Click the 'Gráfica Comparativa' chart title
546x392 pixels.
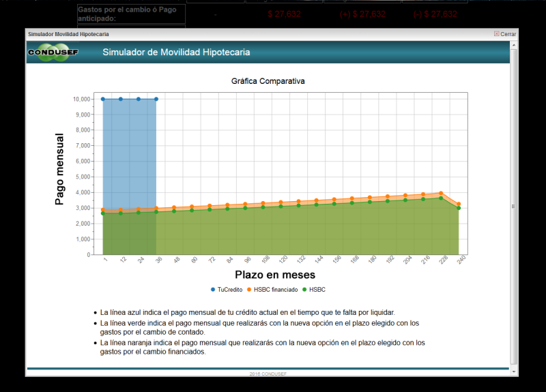[268, 81]
